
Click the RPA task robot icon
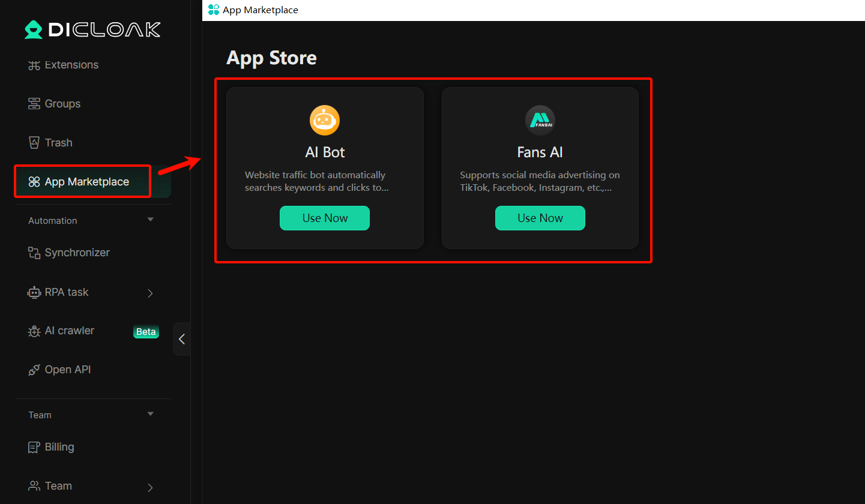pos(34,292)
